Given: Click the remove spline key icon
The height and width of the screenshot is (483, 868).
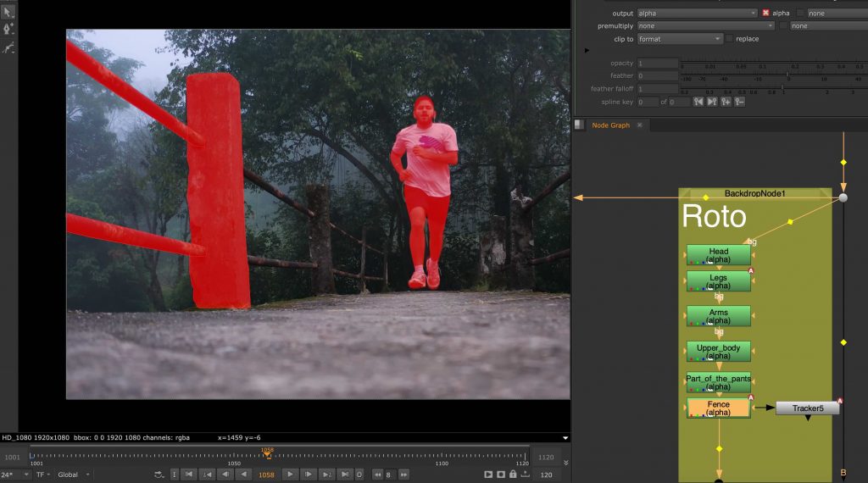Looking at the screenshot, I should pyautogui.click(x=740, y=102).
